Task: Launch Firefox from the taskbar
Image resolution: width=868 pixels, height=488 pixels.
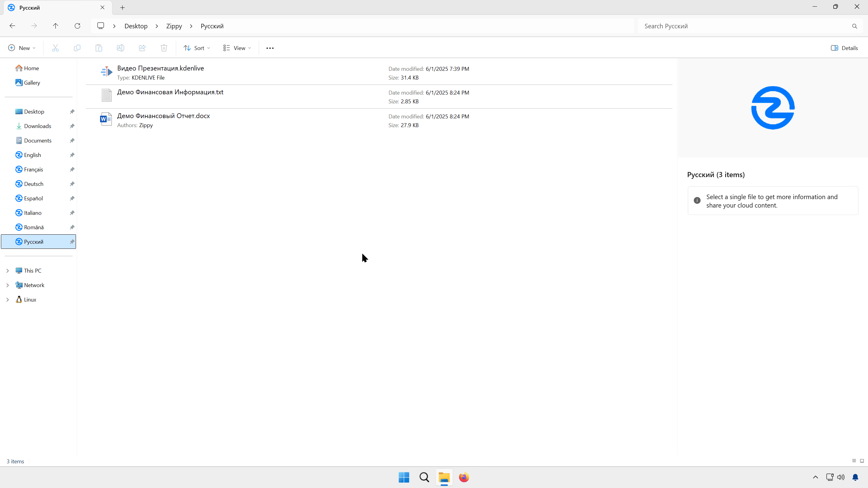Action: [464, 477]
